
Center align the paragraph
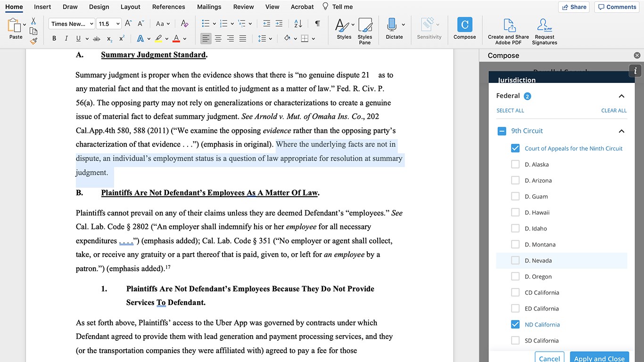218,39
